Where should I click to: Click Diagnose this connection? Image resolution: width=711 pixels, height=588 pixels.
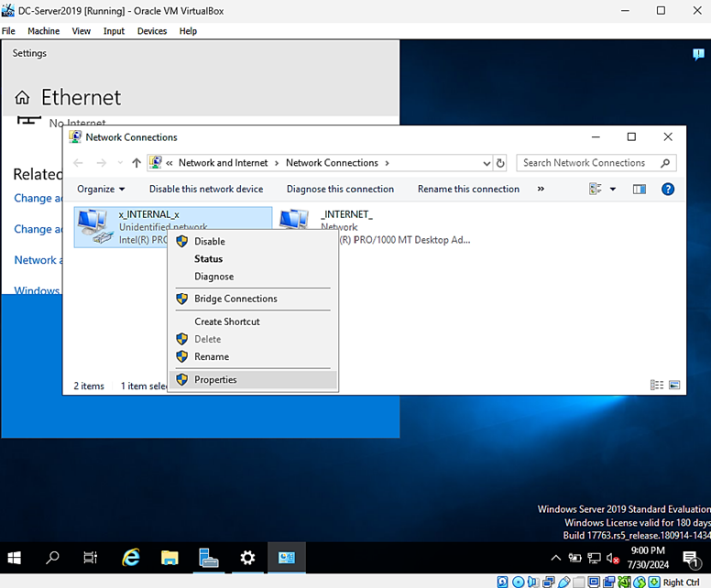pyautogui.click(x=340, y=190)
